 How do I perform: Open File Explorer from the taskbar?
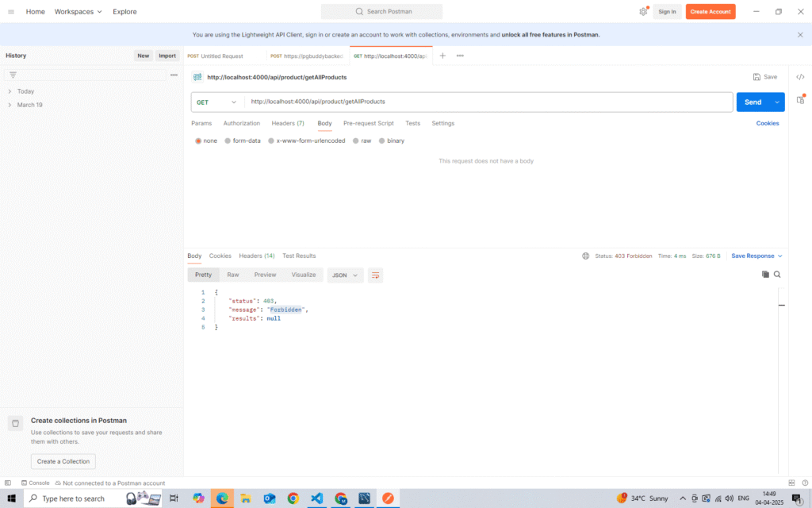pos(246,498)
